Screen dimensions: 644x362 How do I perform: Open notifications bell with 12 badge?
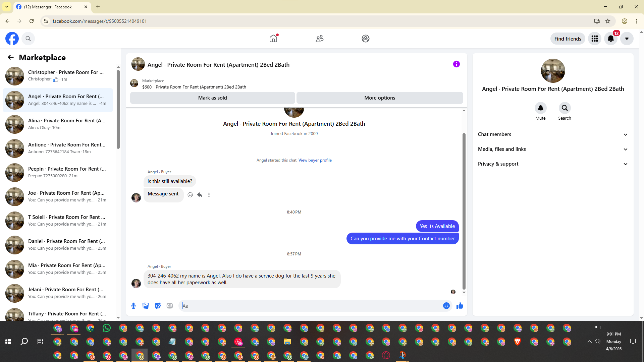tap(611, 39)
